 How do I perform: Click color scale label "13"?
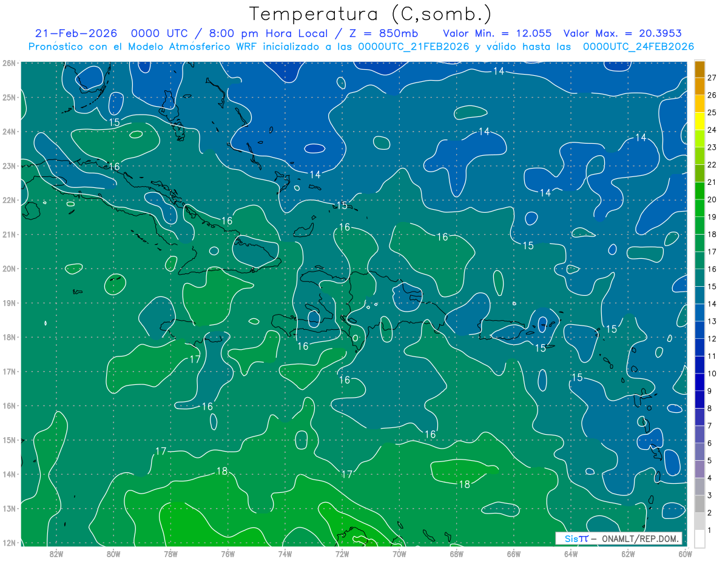point(712,321)
